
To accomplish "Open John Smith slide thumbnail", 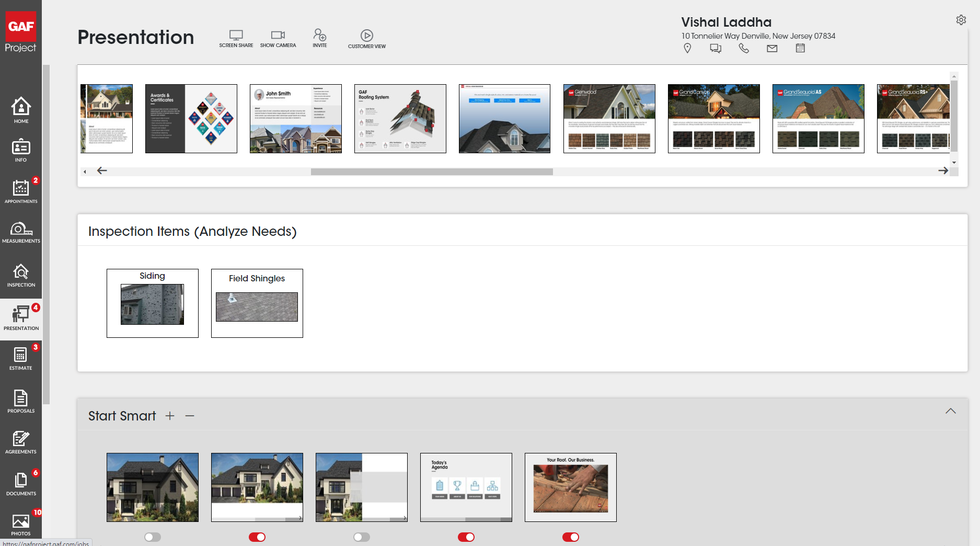I will pos(296,119).
